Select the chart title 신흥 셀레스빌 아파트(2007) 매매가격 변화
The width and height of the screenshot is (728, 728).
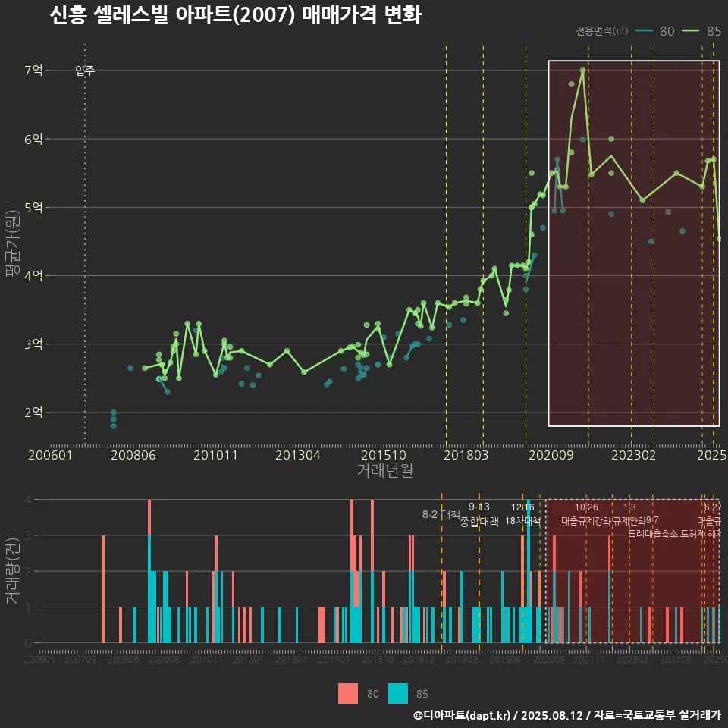click(x=235, y=15)
